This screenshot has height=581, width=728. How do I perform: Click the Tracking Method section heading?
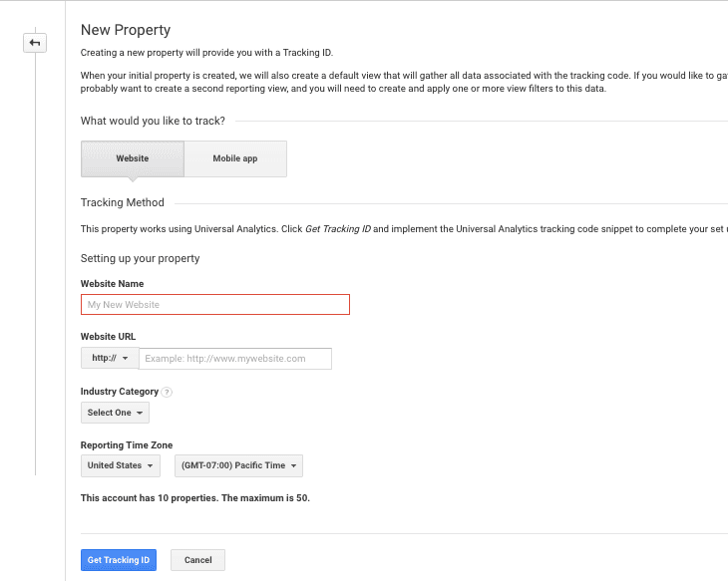click(x=122, y=203)
